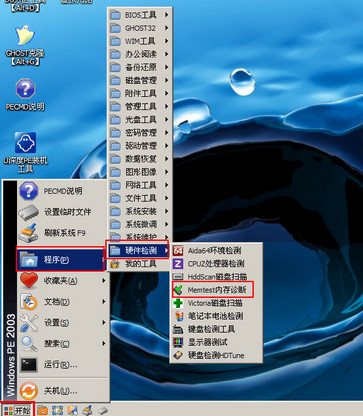Open the 收藏夹(A) favorites menu
Screen dimensions: 363x416
pos(63,281)
